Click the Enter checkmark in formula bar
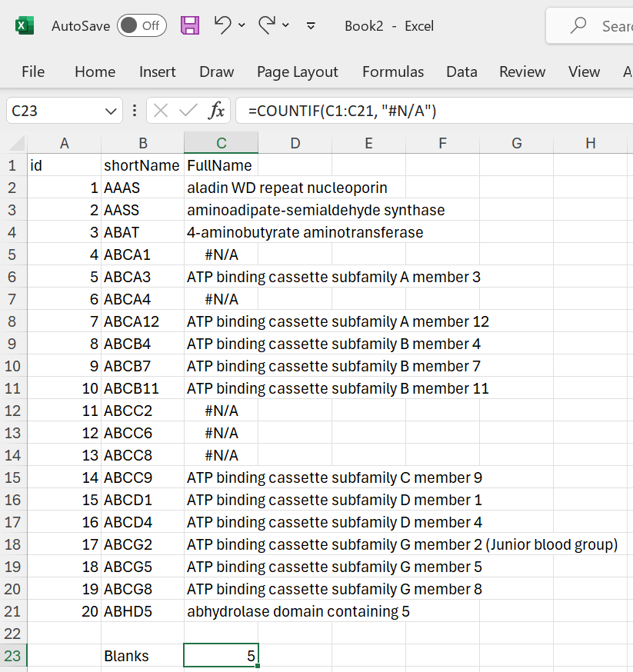 pos(188,111)
